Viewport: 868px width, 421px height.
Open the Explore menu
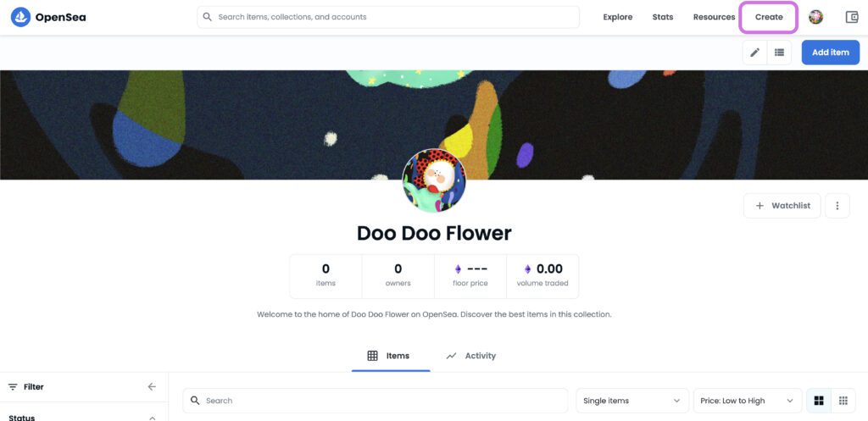[x=617, y=17]
